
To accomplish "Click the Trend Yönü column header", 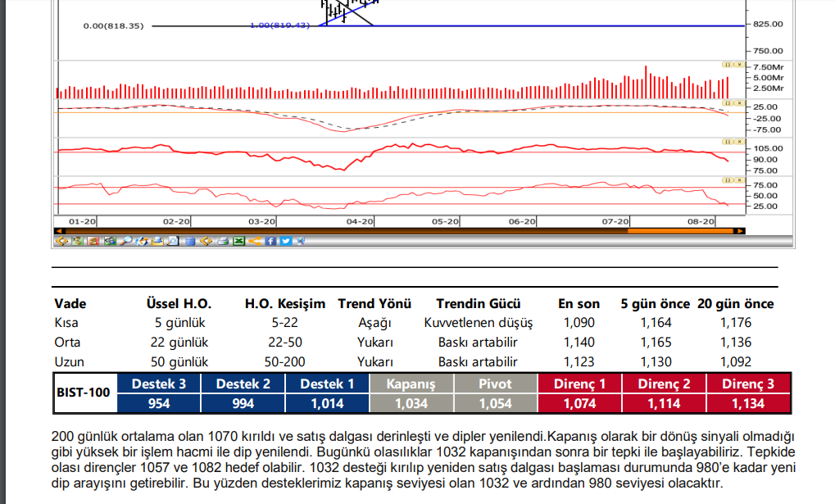I will (x=374, y=304).
